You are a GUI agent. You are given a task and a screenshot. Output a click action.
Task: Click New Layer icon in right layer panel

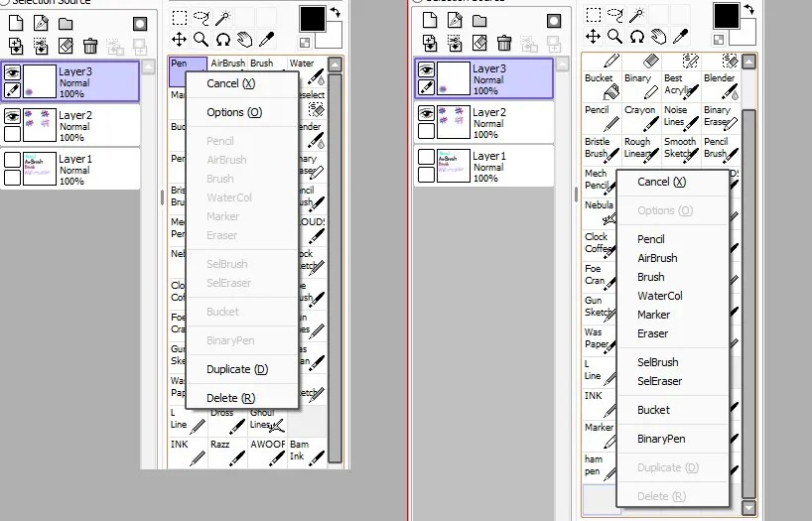click(x=430, y=20)
